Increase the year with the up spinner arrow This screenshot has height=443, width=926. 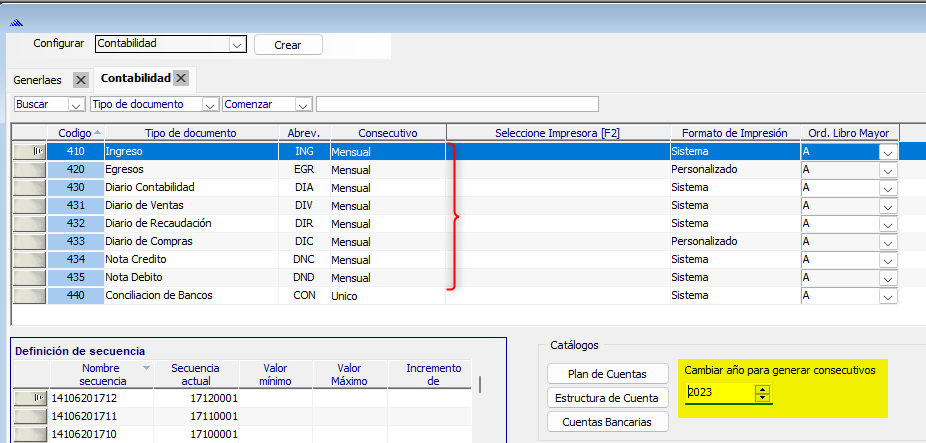pyautogui.click(x=764, y=389)
